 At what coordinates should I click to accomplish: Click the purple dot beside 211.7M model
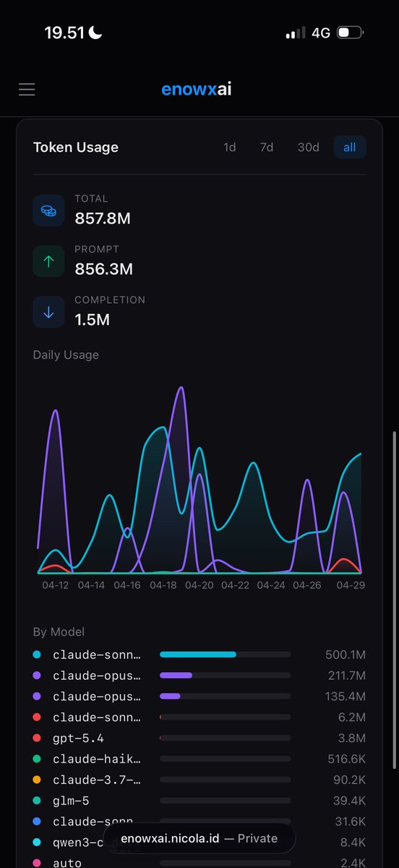37,675
